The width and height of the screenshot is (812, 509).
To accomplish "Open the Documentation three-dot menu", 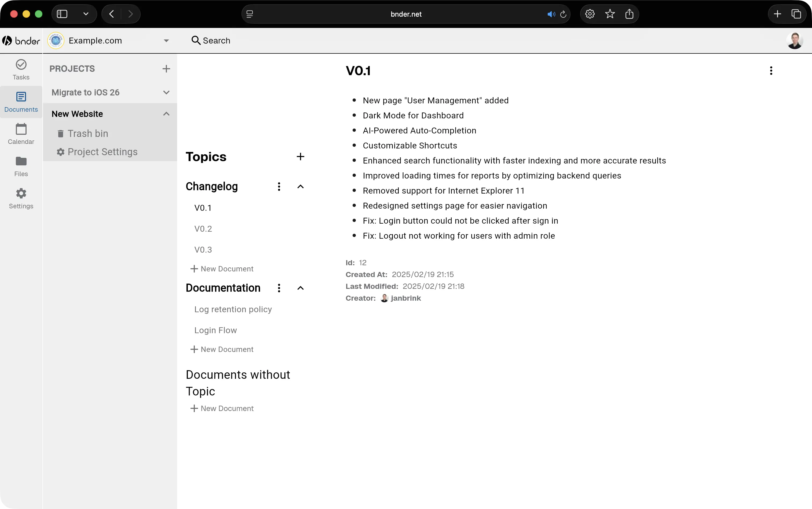I will (x=279, y=288).
